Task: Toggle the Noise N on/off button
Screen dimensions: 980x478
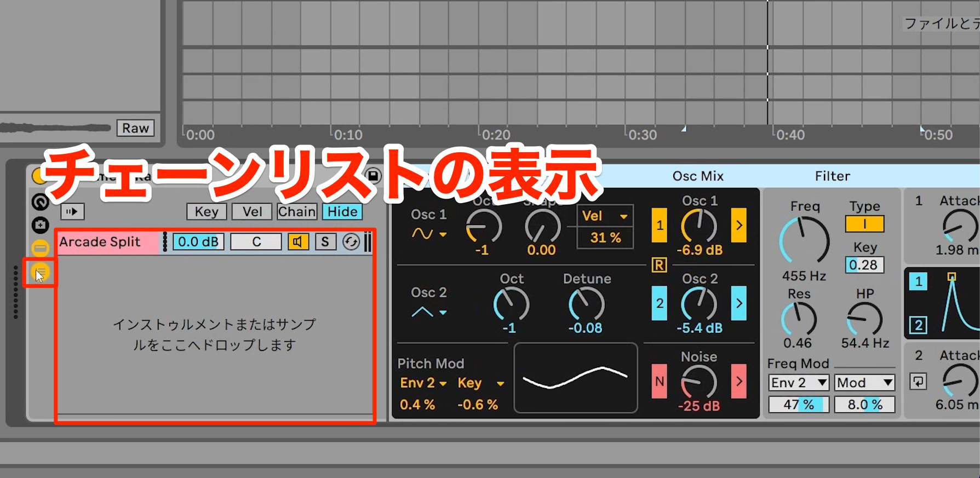Action: pyautogui.click(x=660, y=381)
